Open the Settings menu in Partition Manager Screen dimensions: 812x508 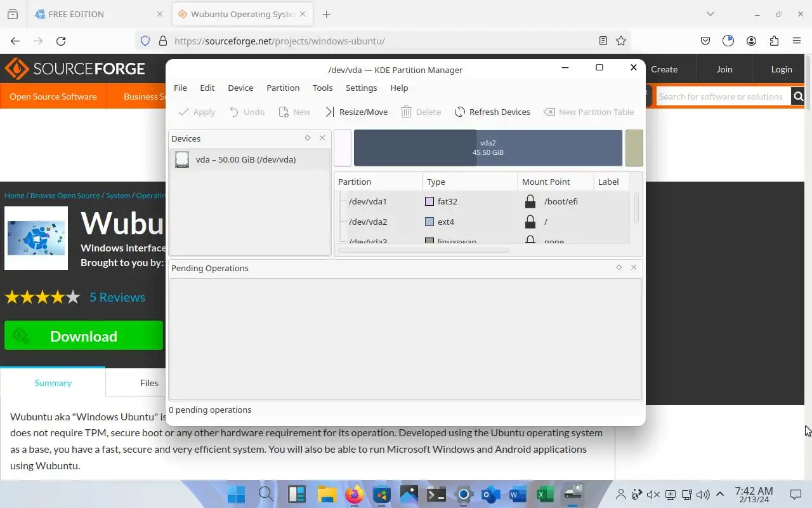click(x=361, y=88)
